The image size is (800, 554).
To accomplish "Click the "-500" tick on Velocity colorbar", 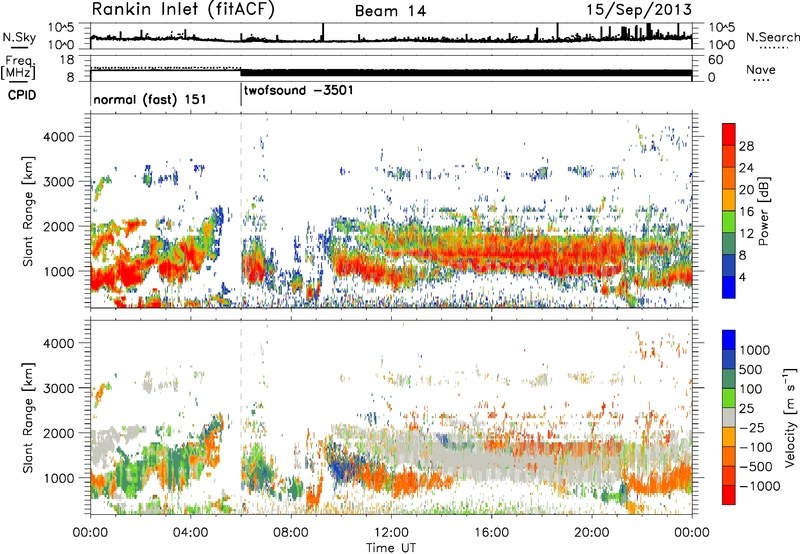I will (756, 467).
